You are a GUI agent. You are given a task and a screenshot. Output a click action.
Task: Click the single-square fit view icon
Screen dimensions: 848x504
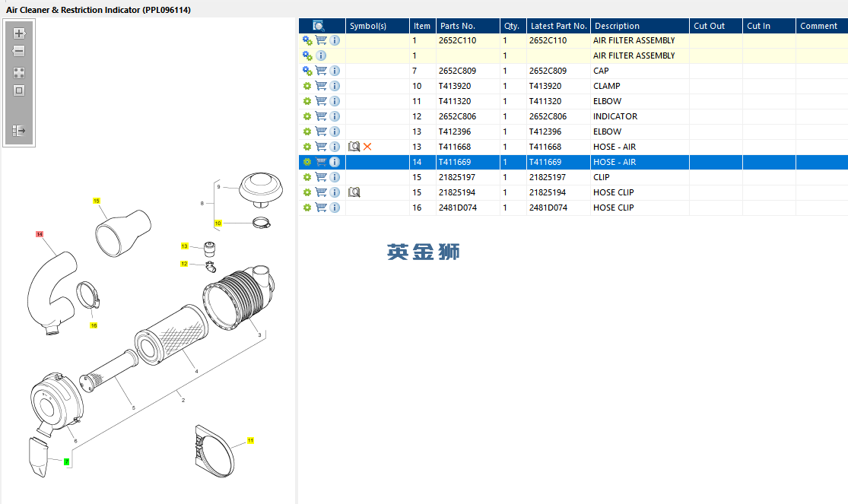19,91
